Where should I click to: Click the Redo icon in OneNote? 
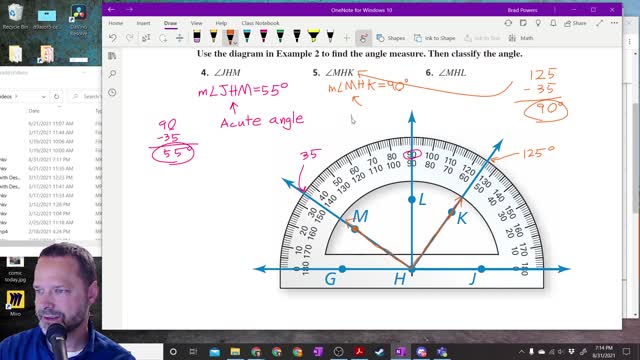pyautogui.click(x=129, y=38)
